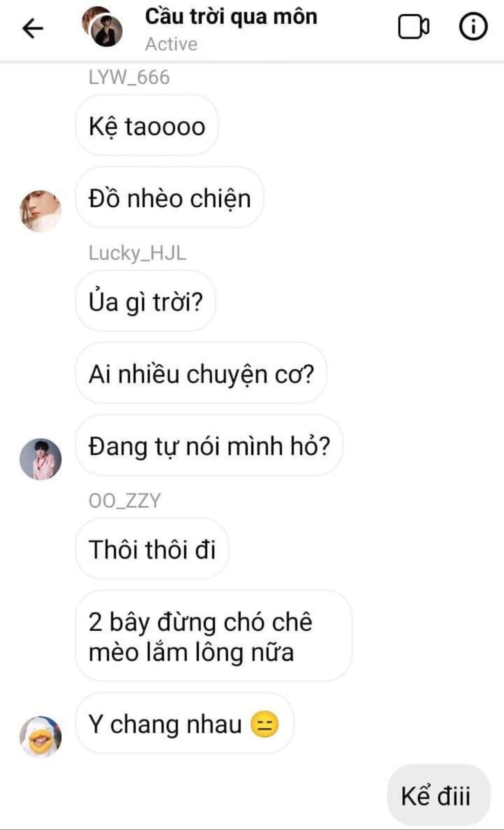
Task: Tap the back arrow icon
Action: point(33,29)
